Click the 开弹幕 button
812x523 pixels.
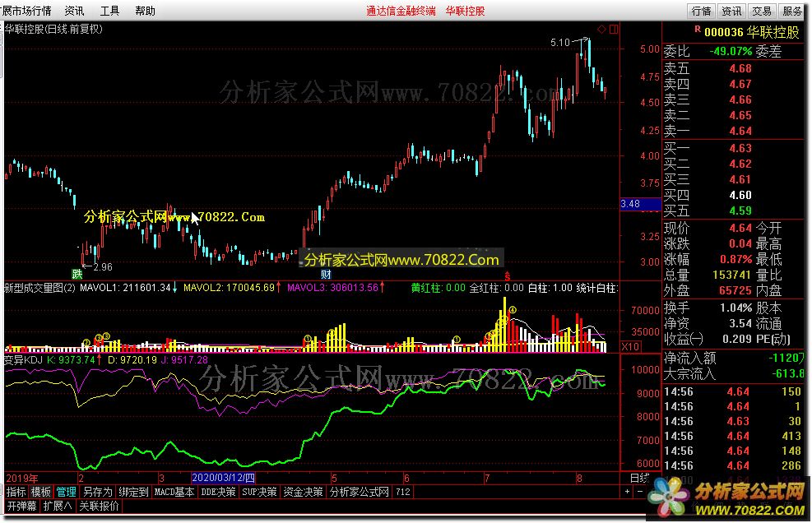coord(21,506)
